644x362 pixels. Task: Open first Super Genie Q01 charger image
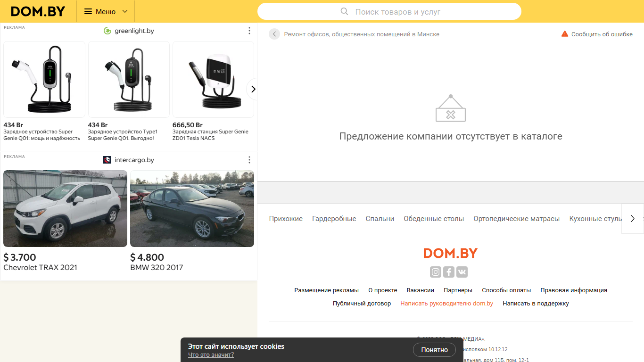coord(44,79)
